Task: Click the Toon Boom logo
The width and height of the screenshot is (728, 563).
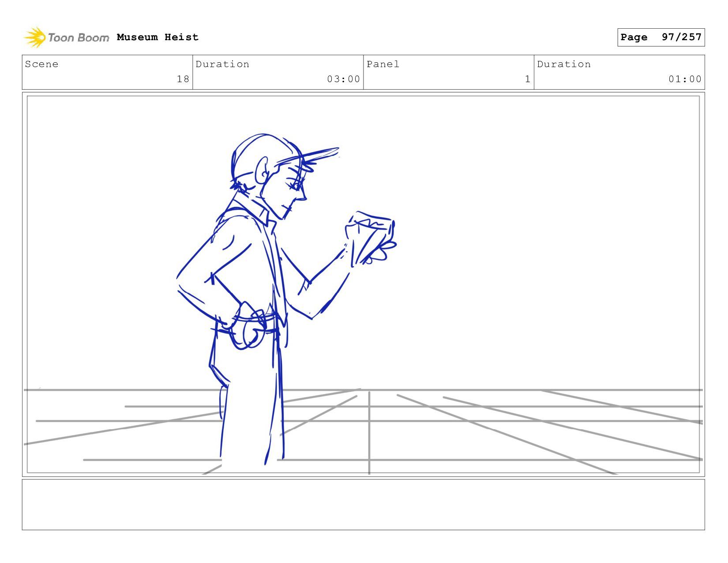Action: click(66, 38)
